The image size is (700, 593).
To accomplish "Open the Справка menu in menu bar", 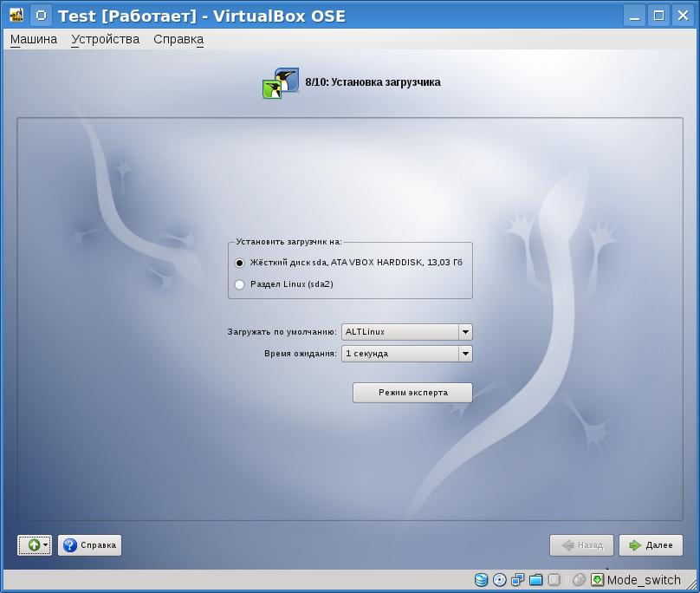I will [178, 39].
